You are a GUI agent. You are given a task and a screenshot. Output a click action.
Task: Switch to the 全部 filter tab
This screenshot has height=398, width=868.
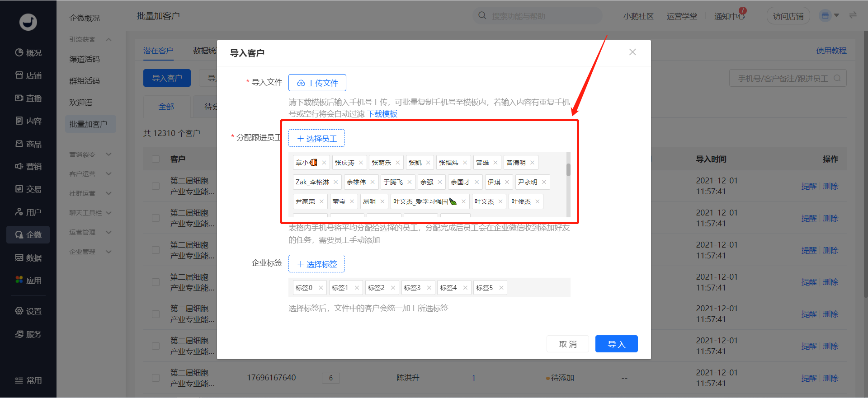[x=166, y=107]
